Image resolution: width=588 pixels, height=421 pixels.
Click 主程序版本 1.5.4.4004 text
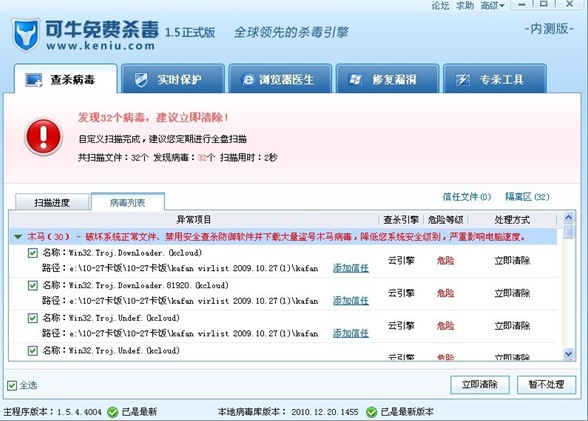[52, 412]
